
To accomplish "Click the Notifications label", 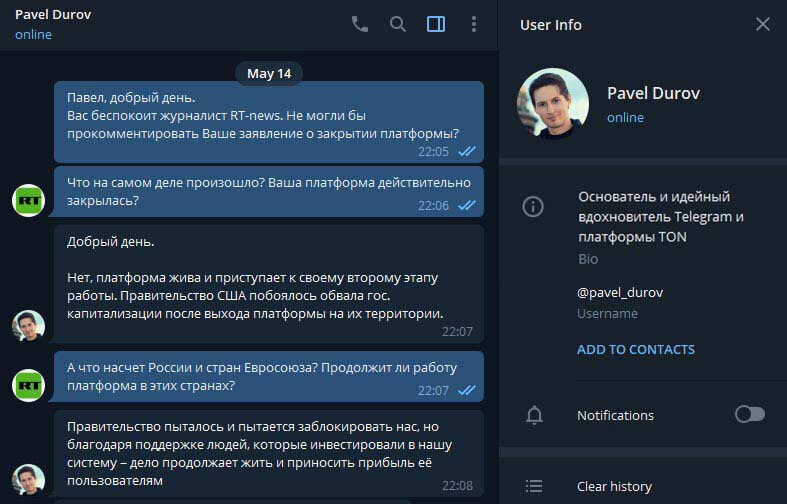I will click(x=615, y=416).
